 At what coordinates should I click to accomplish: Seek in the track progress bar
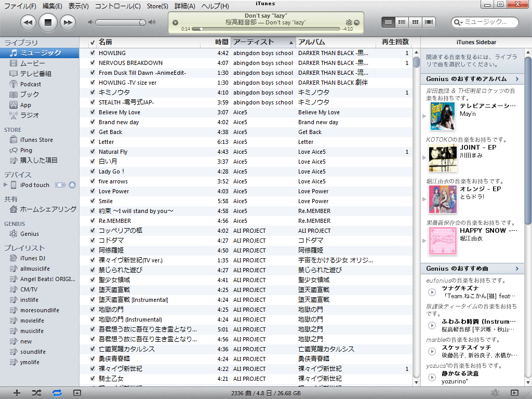pyautogui.click(x=266, y=29)
